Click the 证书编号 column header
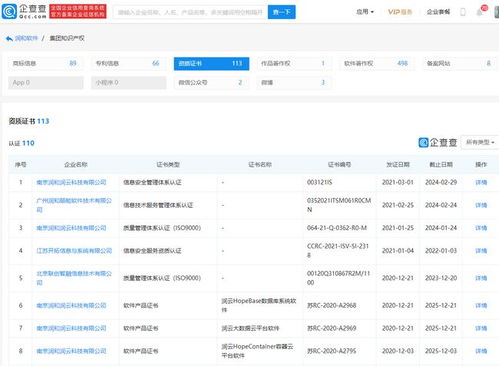 pyautogui.click(x=339, y=164)
